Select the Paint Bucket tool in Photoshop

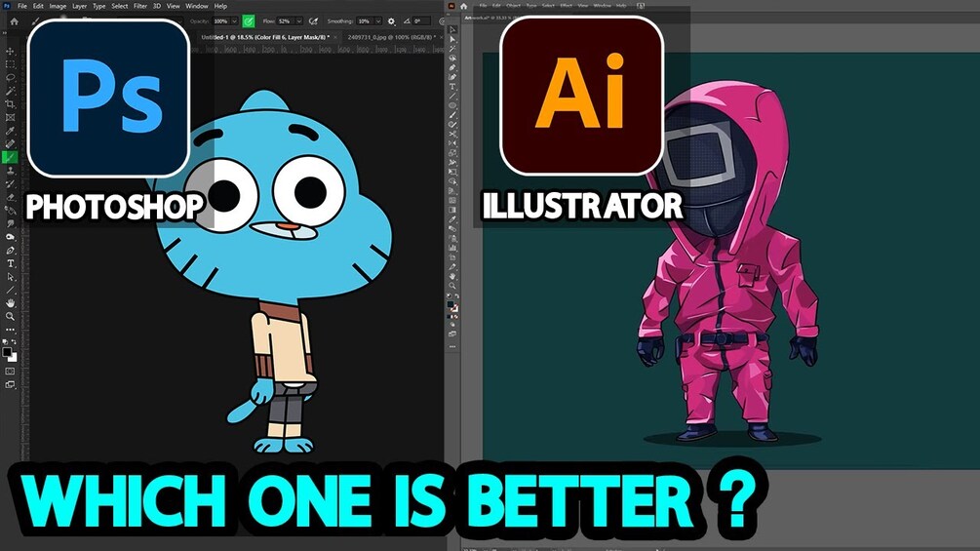pyautogui.click(x=10, y=211)
